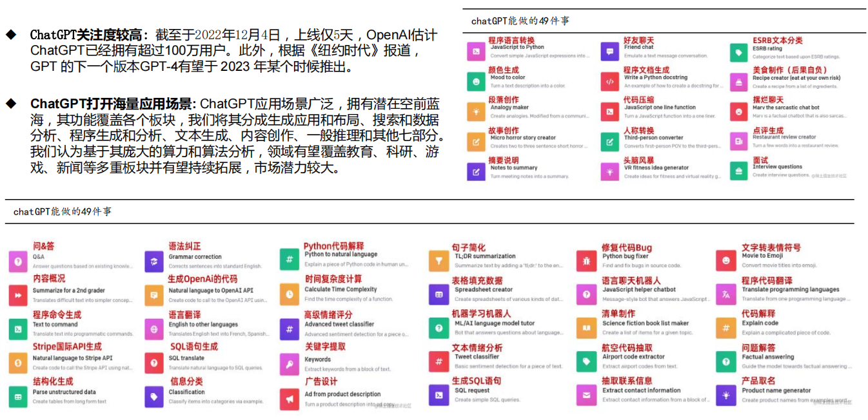
Task: Click the red heading '头脑风暴'
Action: tap(638, 160)
